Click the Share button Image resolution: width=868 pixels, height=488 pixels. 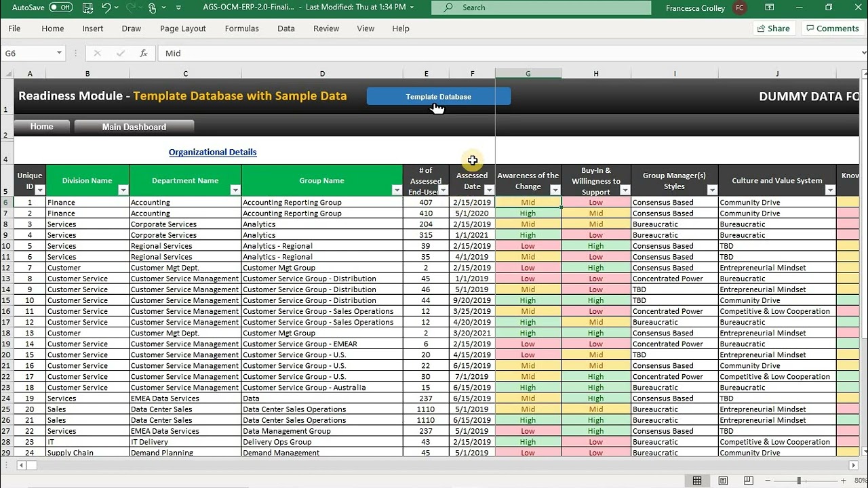[x=774, y=28]
